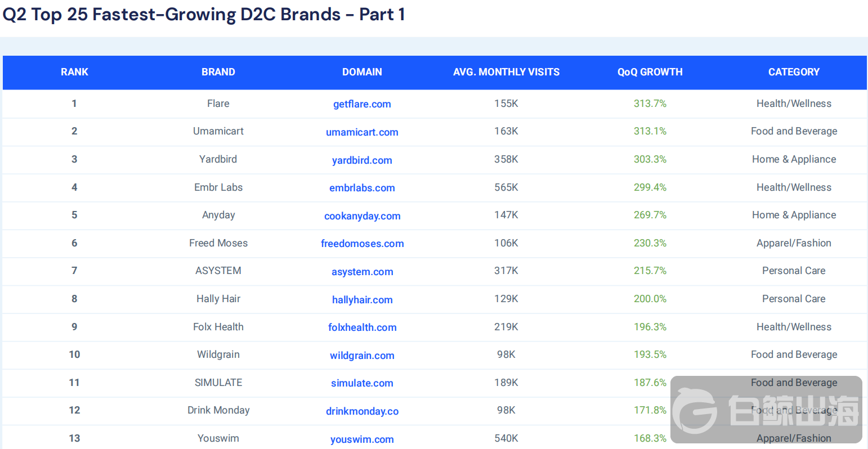This screenshot has height=449, width=868.
Task: Click the asystem.com link
Action: (x=362, y=272)
